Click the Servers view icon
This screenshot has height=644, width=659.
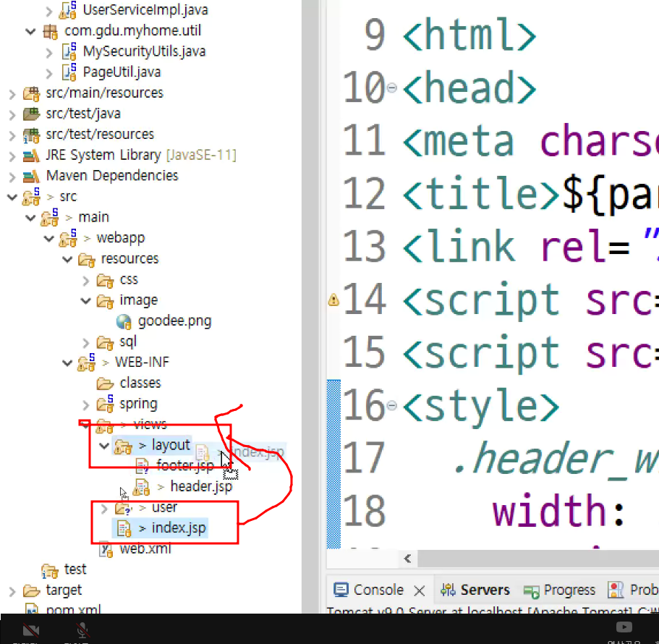[x=448, y=590]
